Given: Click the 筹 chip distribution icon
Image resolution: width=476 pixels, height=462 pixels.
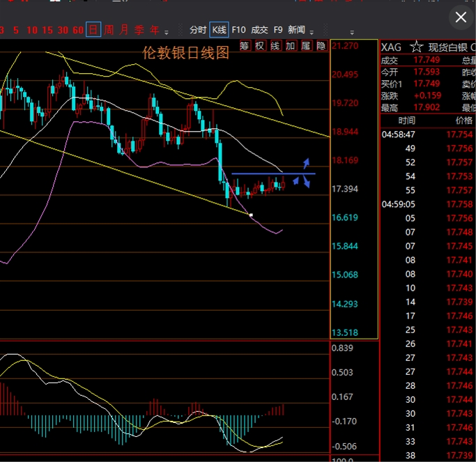Looking at the screenshot, I should pyautogui.click(x=245, y=46).
